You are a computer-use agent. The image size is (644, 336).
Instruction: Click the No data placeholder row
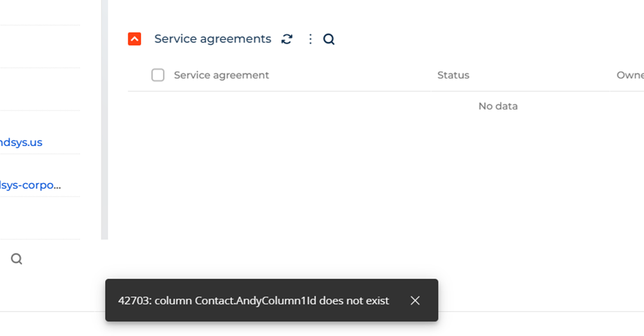tap(498, 106)
